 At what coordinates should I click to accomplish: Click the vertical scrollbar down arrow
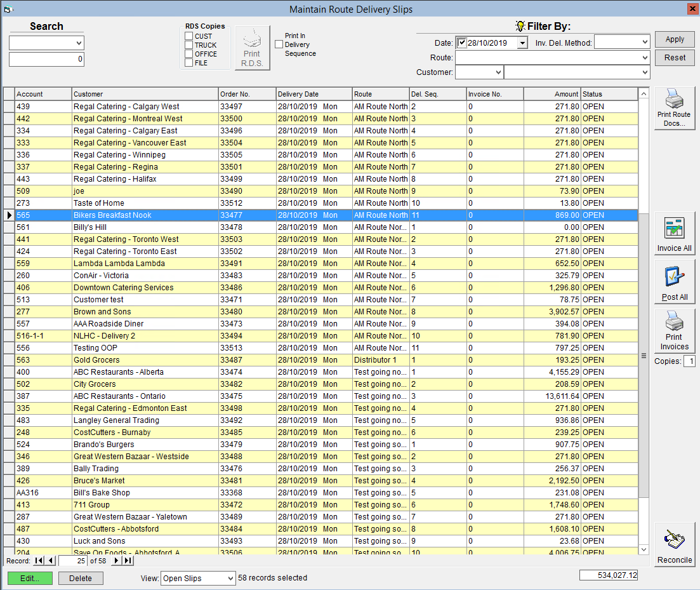(644, 550)
